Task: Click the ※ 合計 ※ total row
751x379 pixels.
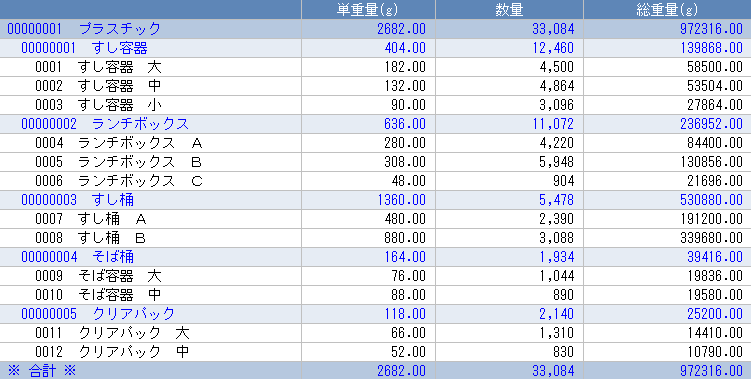Action: click(376, 370)
